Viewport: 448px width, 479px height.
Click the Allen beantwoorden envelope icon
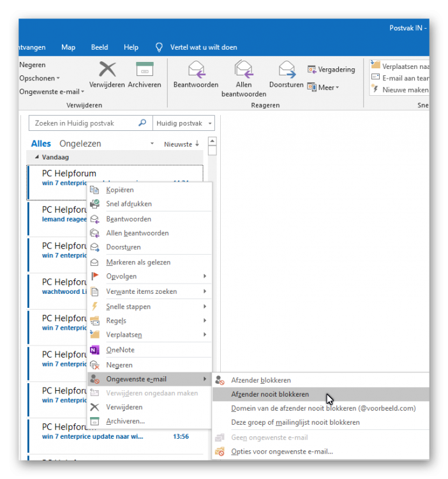(x=244, y=69)
